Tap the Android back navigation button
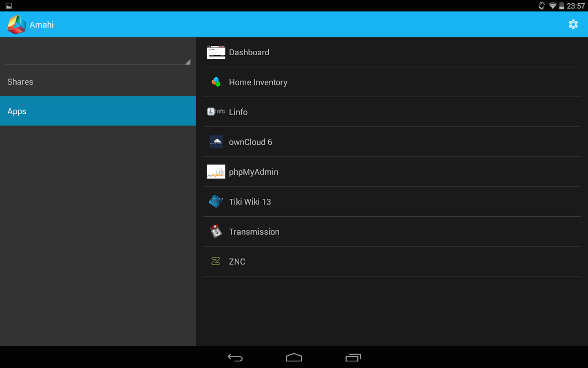Image resolution: width=588 pixels, height=368 pixels. 235,357
